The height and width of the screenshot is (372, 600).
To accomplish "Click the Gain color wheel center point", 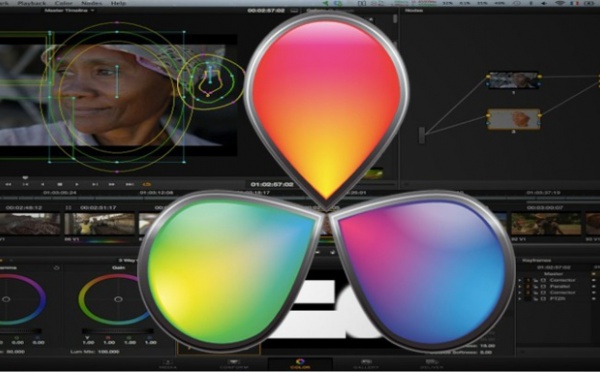I will 118,299.
